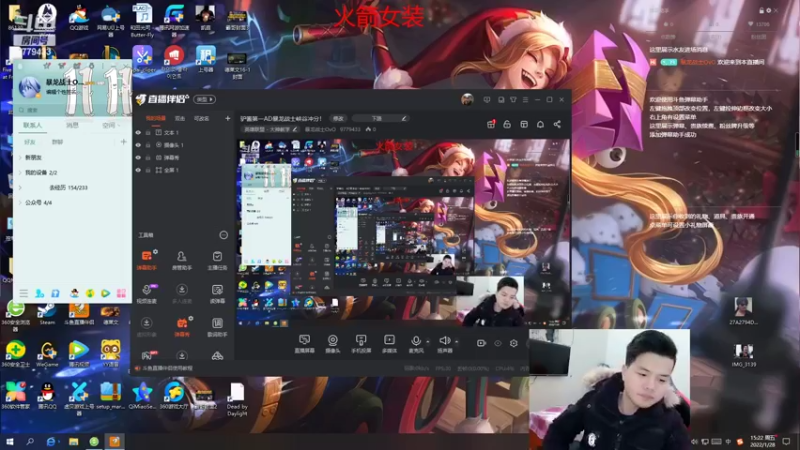Open speaker options dropdown arrow
800x450 pixels.
click(457, 341)
